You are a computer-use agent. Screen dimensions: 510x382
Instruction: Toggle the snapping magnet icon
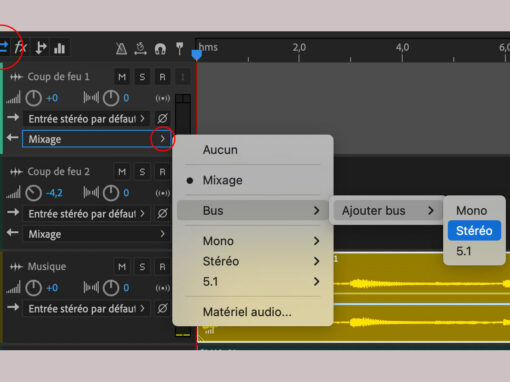[160, 49]
